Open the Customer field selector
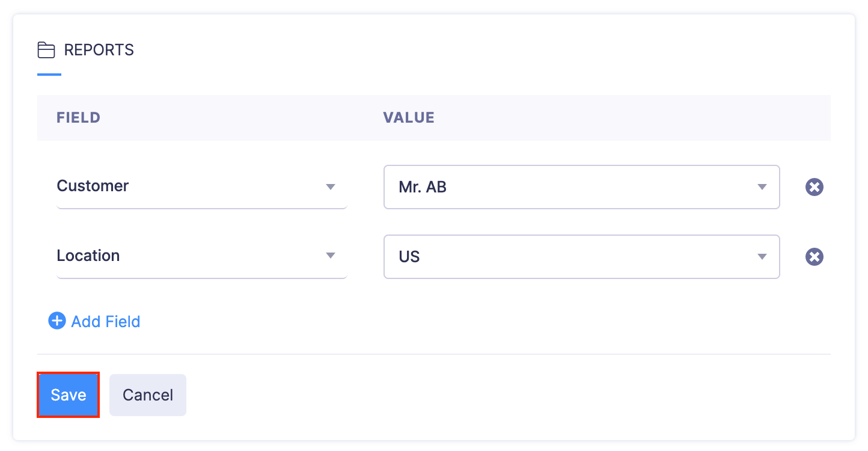The image size is (868, 451). tap(192, 186)
